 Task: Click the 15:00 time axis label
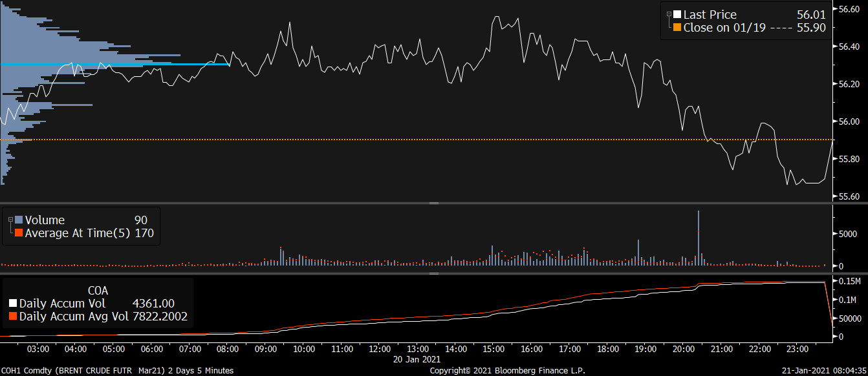494,349
